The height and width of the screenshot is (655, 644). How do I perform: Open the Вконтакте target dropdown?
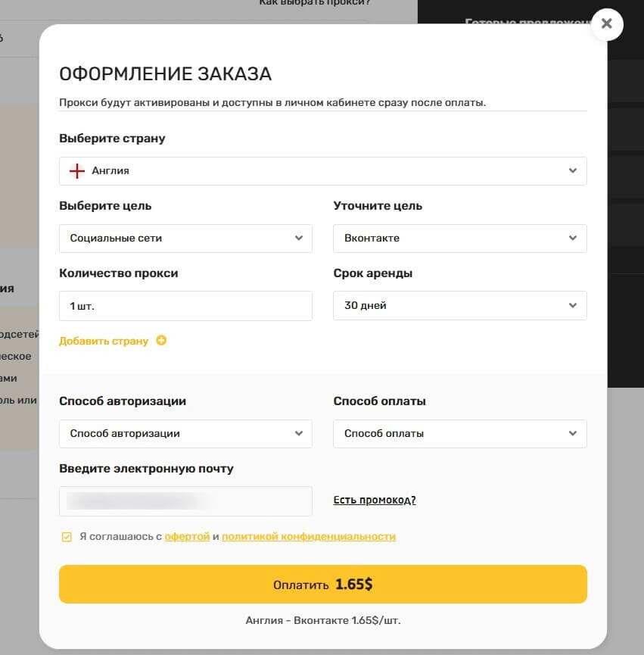click(x=460, y=238)
